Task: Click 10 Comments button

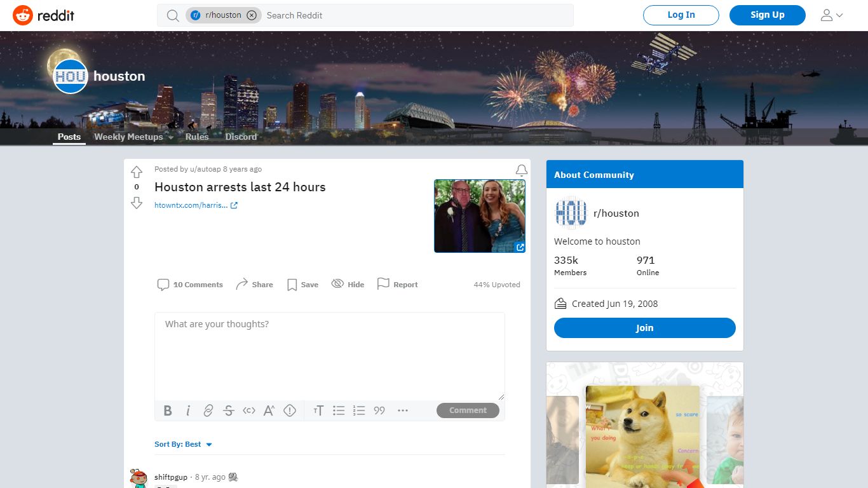Action: click(x=190, y=285)
